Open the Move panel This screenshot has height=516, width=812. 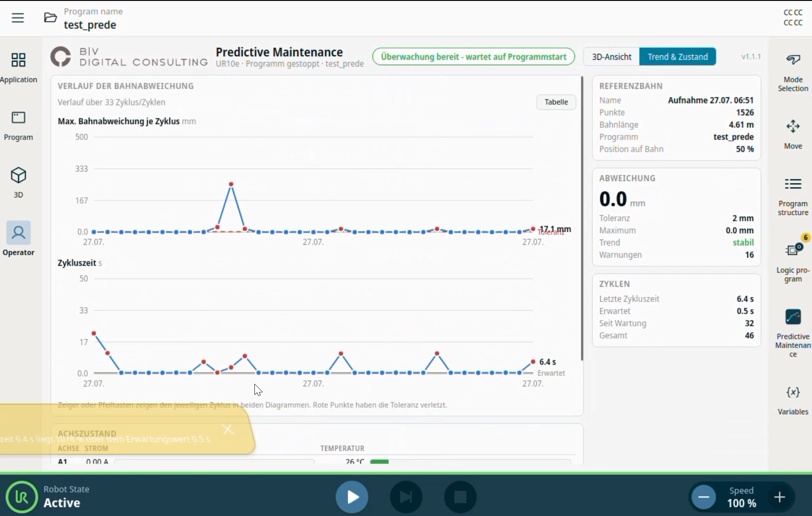pos(793,134)
